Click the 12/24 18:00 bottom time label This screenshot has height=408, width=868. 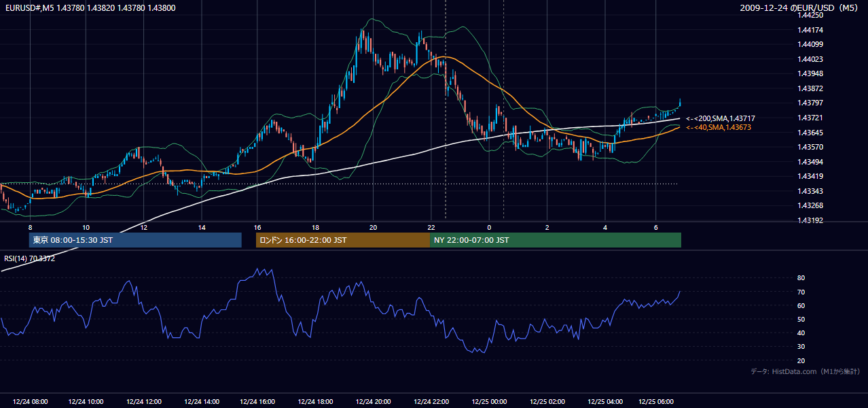point(316,402)
